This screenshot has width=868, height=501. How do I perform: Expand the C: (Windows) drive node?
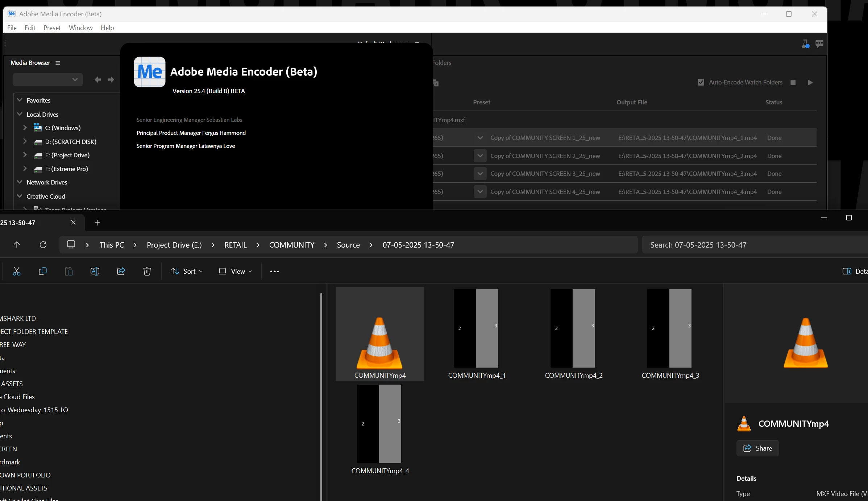[x=25, y=128]
